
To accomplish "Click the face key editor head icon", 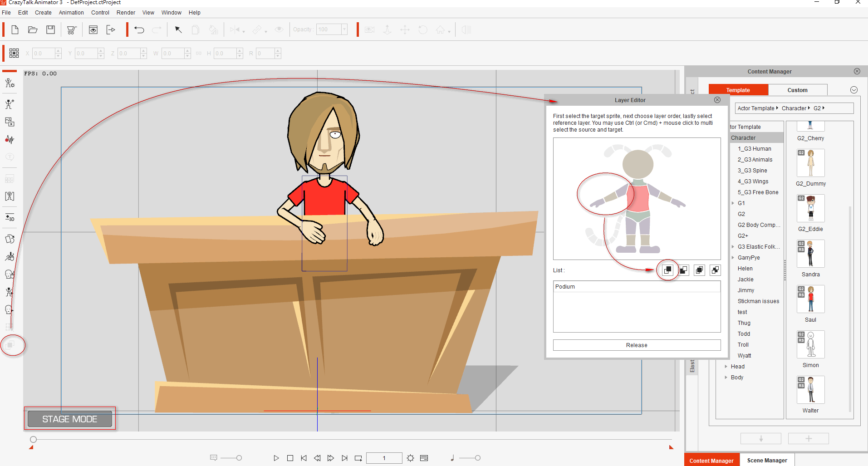I will tap(10, 309).
